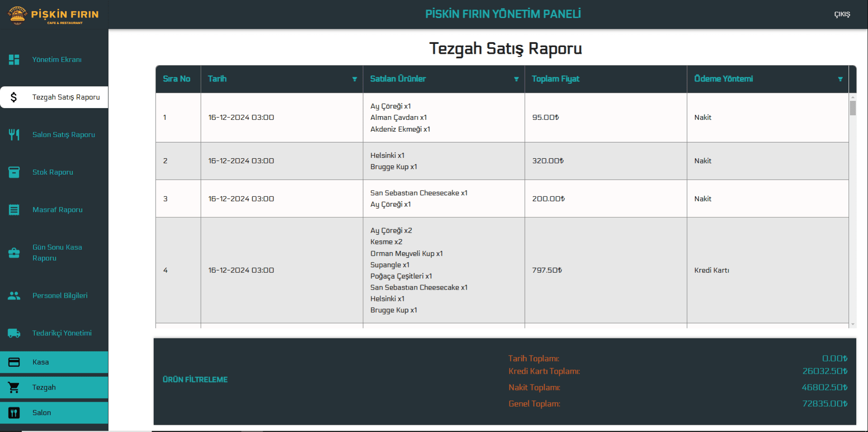The height and width of the screenshot is (432, 868).
Task: Open the Tarih column filter dropdown
Action: click(x=354, y=79)
